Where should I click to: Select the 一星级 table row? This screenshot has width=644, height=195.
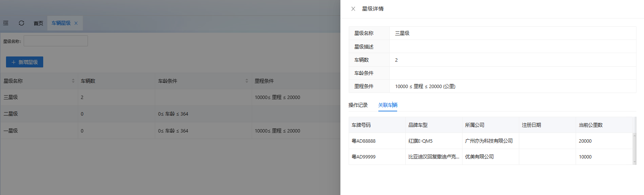click(x=11, y=131)
